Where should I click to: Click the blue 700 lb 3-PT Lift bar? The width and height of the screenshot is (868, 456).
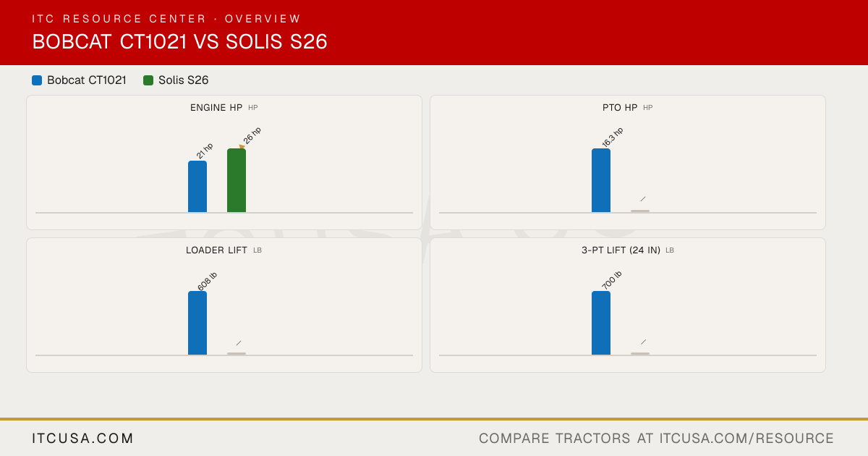click(x=601, y=323)
